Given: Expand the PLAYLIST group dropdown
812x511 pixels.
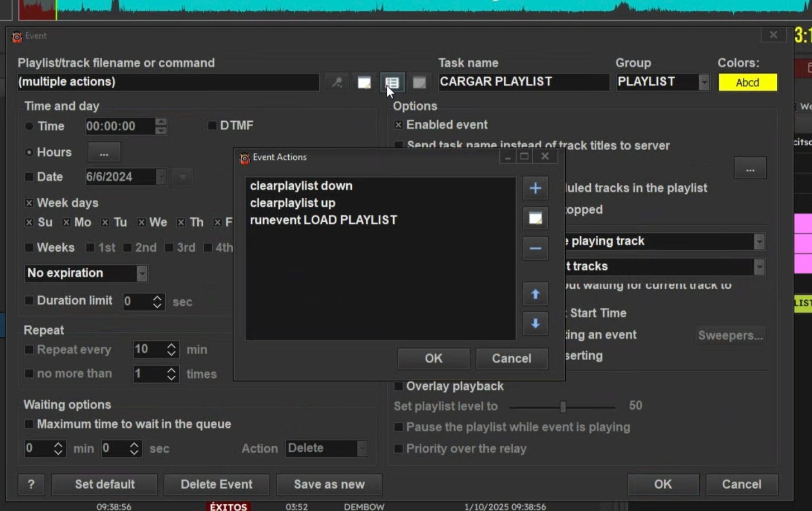Looking at the screenshot, I should (x=704, y=82).
